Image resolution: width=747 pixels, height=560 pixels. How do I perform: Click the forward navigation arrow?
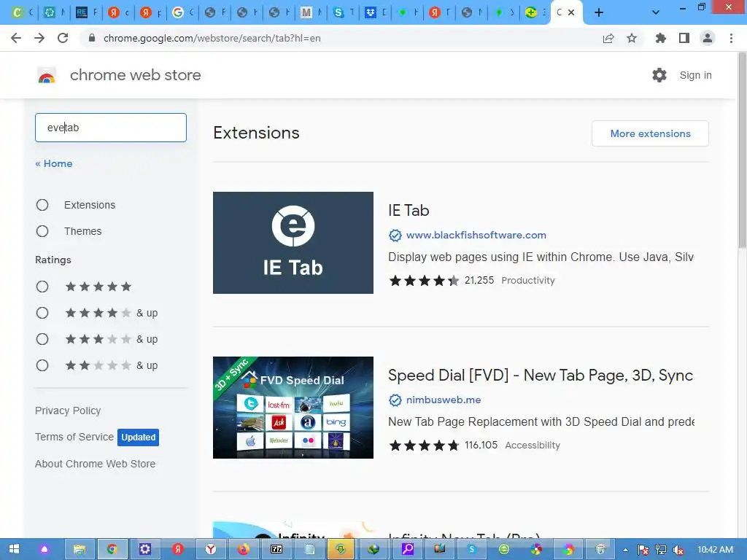(x=39, y=38)
